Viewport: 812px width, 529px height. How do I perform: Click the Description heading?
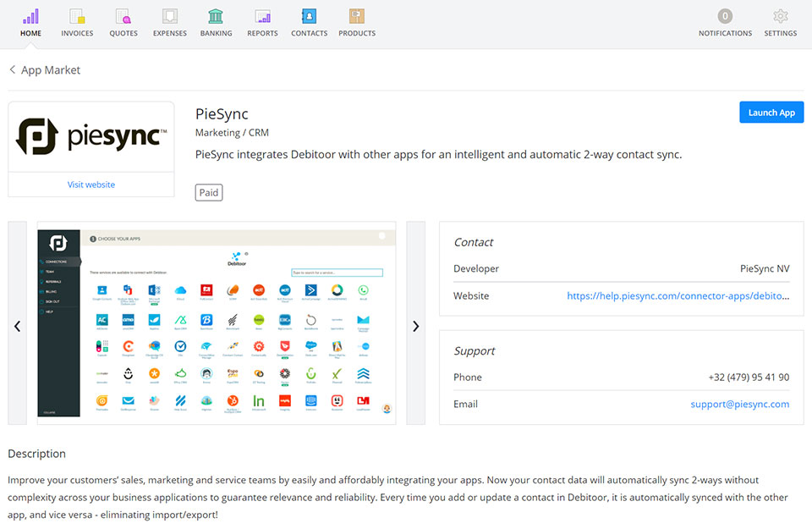click(36, 454)
